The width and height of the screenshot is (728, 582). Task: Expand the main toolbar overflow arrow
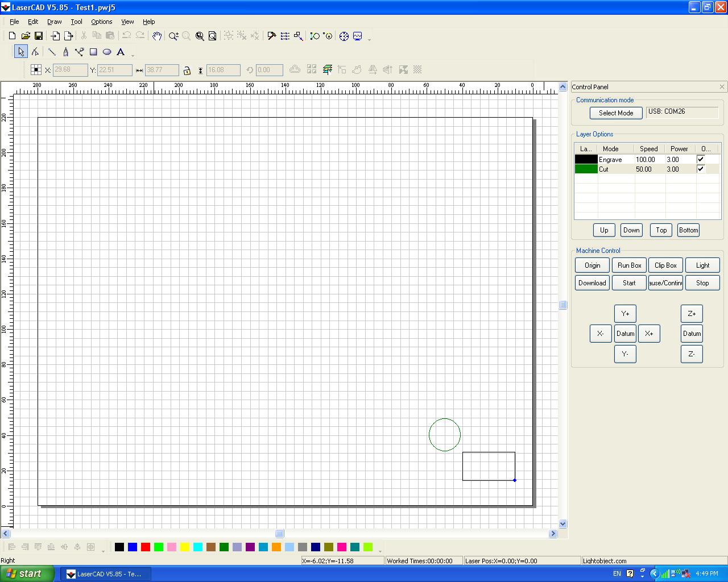370,39
